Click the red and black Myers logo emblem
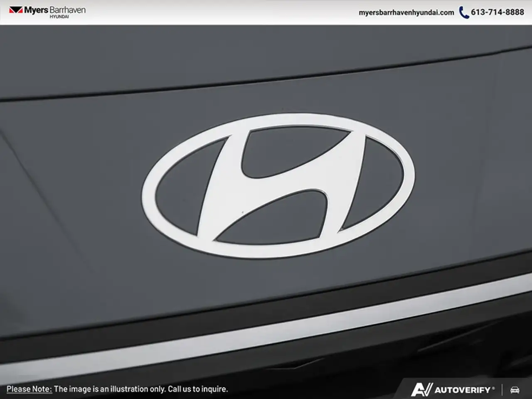Viewport: 532px width, 399px height. [x=16, y=10]
